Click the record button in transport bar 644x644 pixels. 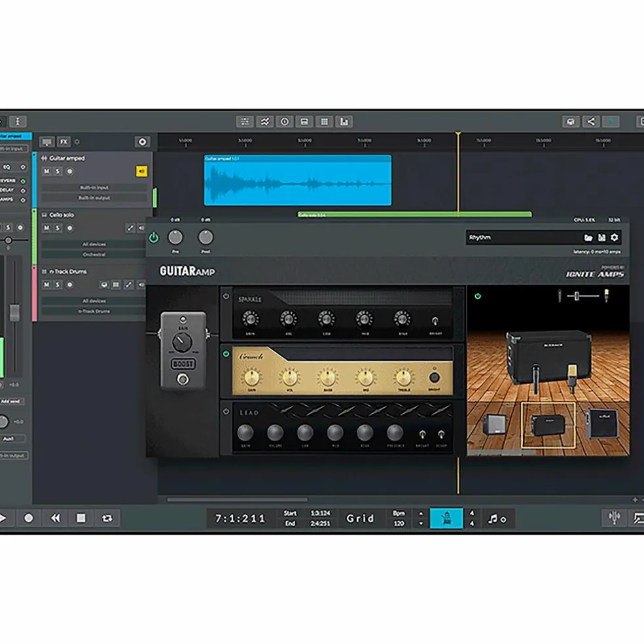tap(29, 518)
